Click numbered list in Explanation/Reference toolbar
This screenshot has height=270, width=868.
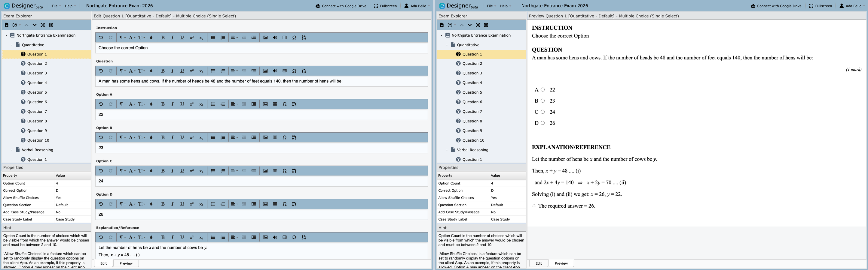point(223,237)
